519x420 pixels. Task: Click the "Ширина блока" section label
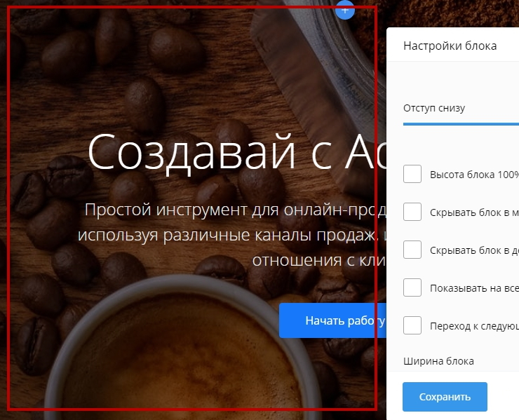(x=438, y=361)
